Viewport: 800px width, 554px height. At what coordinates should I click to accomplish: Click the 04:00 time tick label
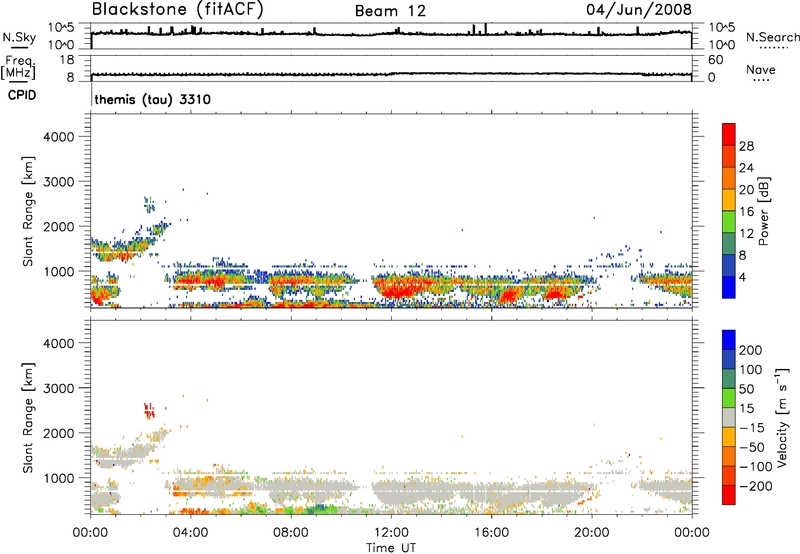point(190,533)
